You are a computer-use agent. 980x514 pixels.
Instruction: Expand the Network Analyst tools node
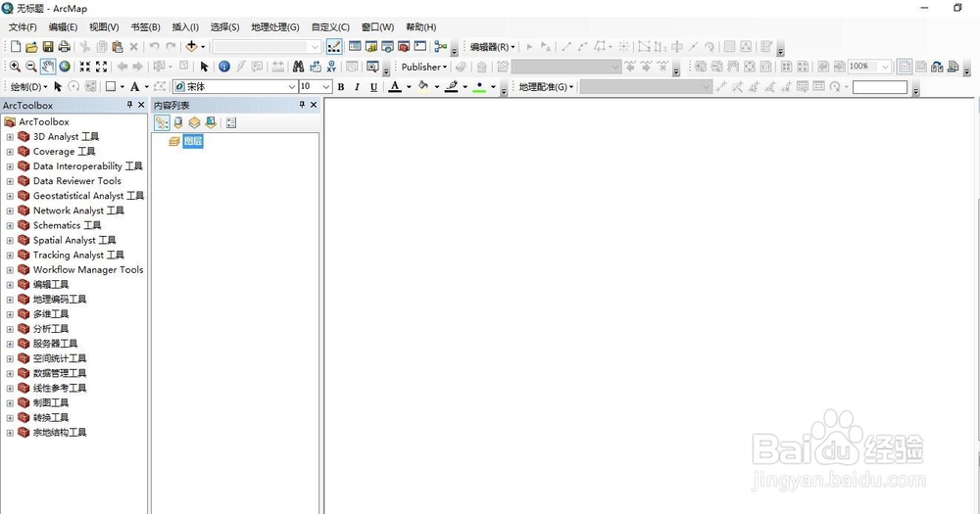(x=10, y=211)
